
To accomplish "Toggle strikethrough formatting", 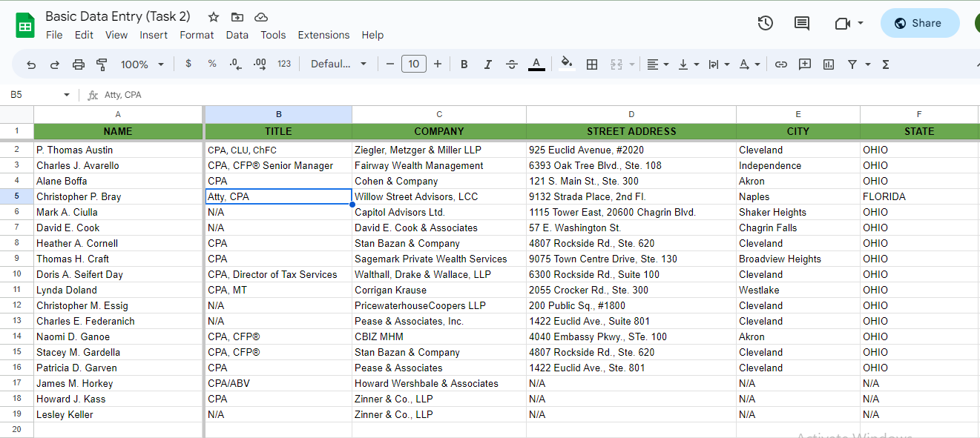I will click(x=512, y=64).
